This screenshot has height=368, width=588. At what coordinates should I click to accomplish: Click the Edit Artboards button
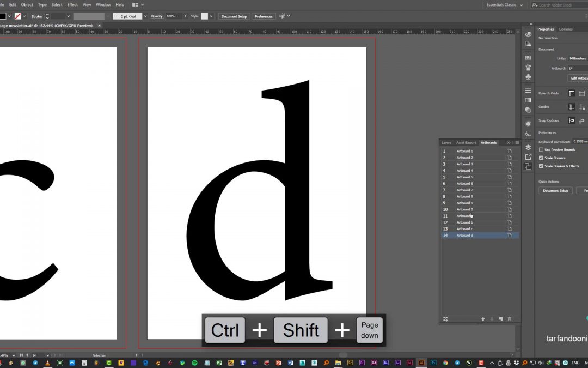pos(578,78)
